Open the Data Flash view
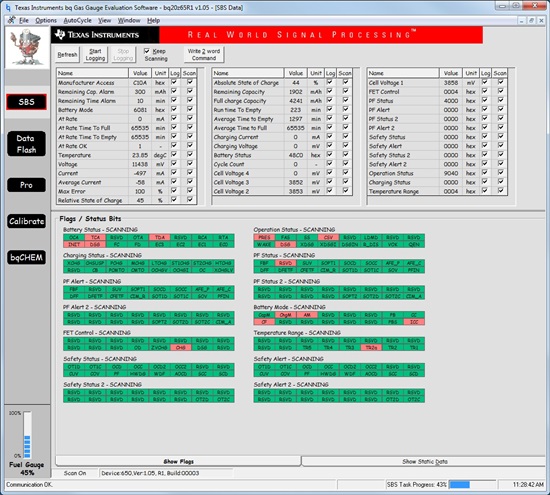Screen dimensions: 550x495 click(26, 144)
